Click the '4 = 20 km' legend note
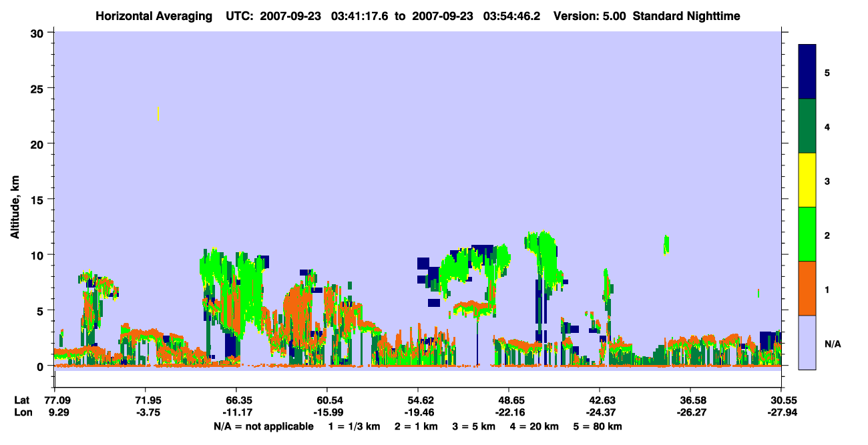Image resolution: width=868 pixels, height=445 pixels. [x=534, y=426]
